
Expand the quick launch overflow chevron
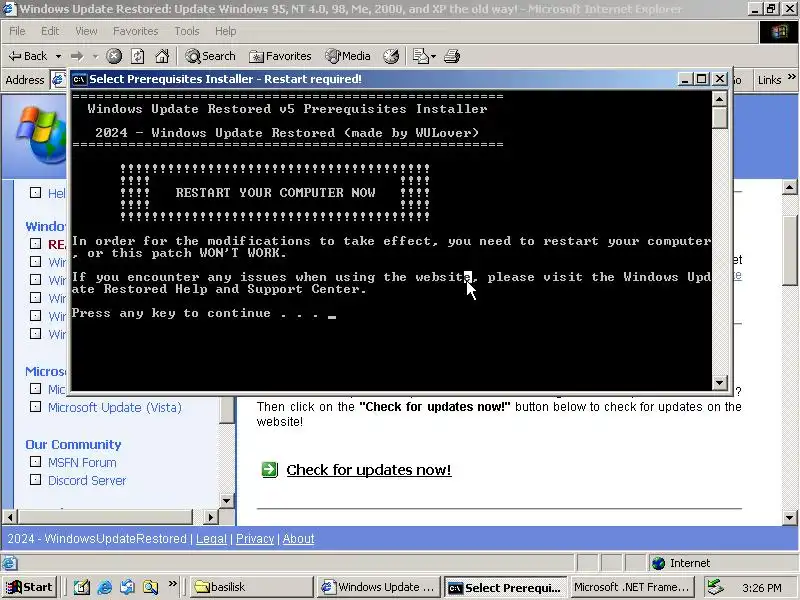(173, 583)
